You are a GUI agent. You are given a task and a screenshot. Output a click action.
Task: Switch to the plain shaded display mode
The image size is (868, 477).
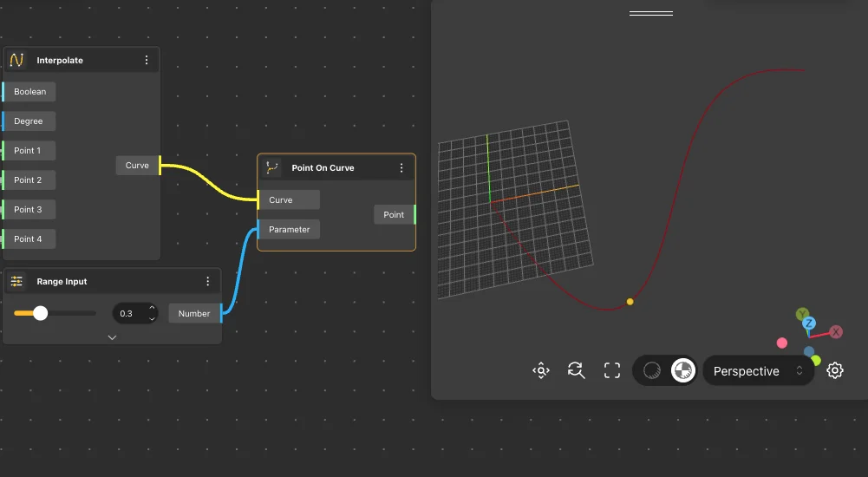652,371
